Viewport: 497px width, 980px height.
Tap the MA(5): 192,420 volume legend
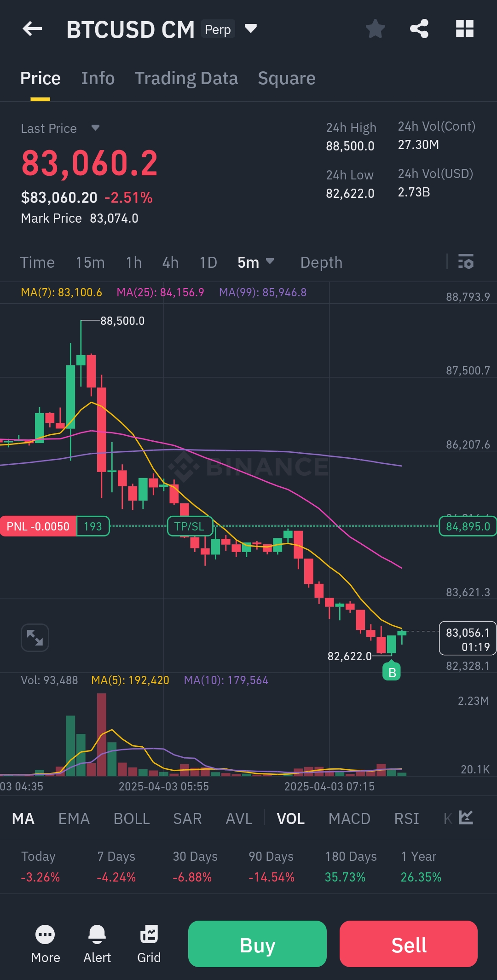pos(130,680)
